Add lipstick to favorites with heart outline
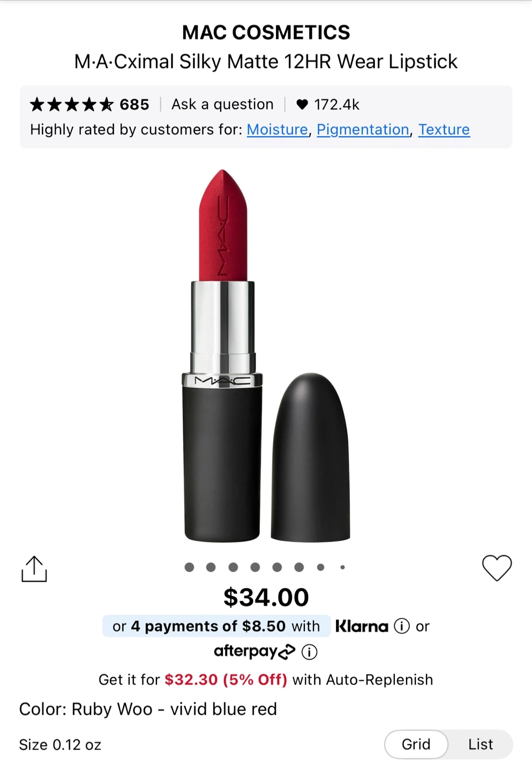This screenshot has height=772, width=532. coord(497,568)
